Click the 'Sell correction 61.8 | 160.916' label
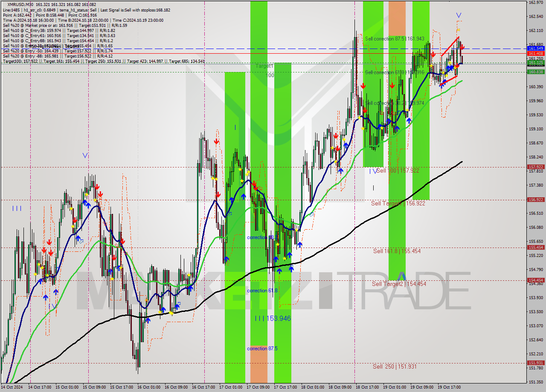This screenshot has height=392, width=546. coord(395,72)
